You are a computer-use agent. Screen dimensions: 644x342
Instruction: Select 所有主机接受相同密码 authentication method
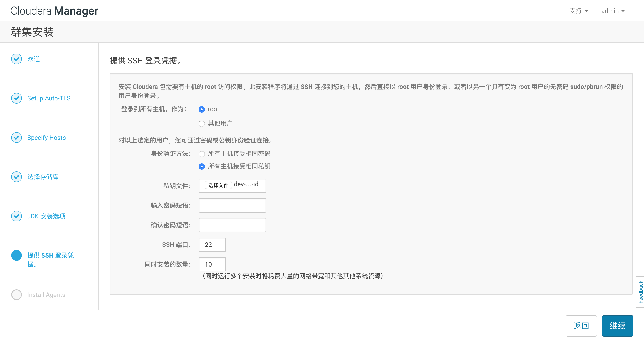click(202, 154)
